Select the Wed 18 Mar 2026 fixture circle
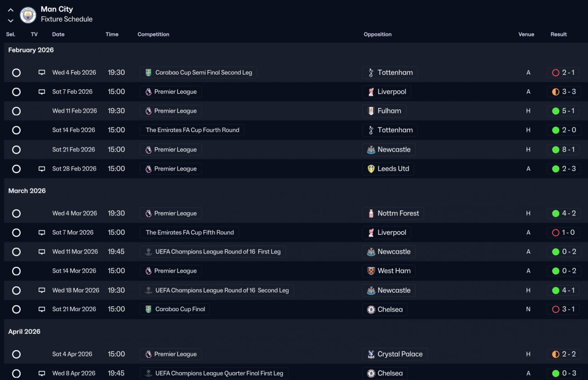 point(17,290)
